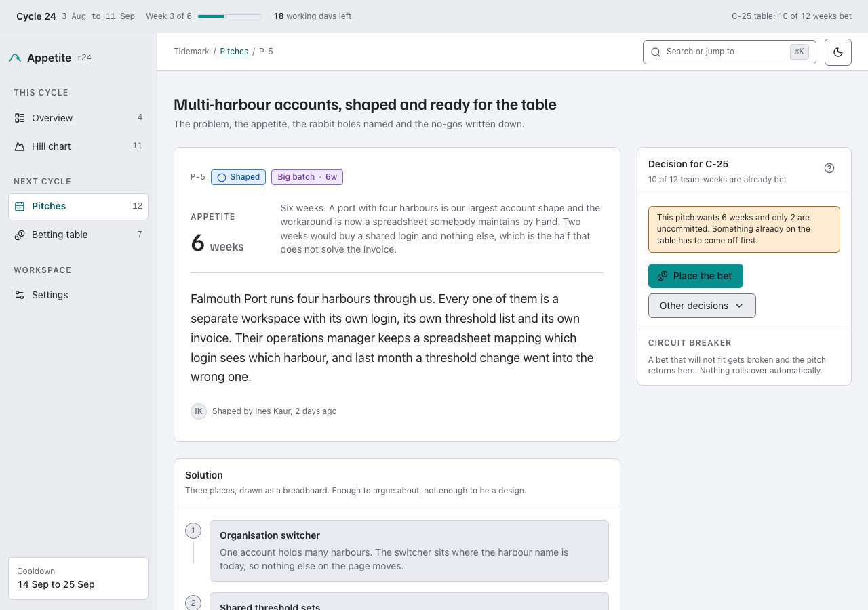The width and height of the screenshot is (868, 610).
Task: Click the Pitches calendar icon
Action: pyautogui.click(x=20, y=206)
